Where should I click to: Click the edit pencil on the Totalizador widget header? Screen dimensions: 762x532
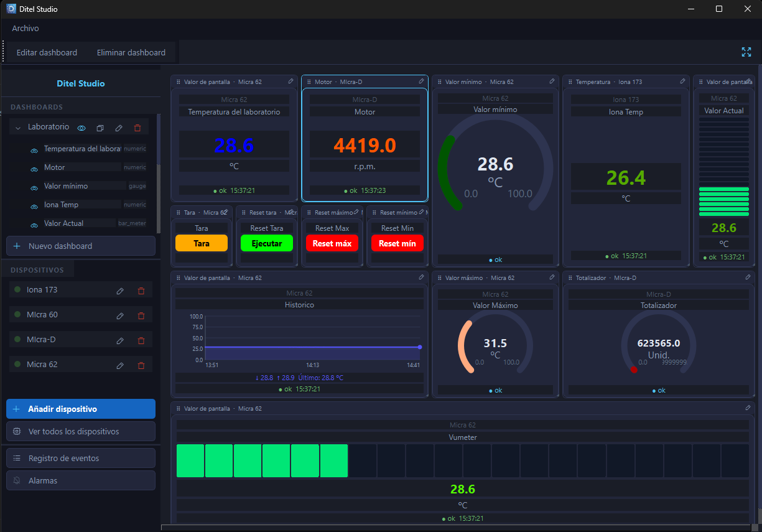coord(748,278)
